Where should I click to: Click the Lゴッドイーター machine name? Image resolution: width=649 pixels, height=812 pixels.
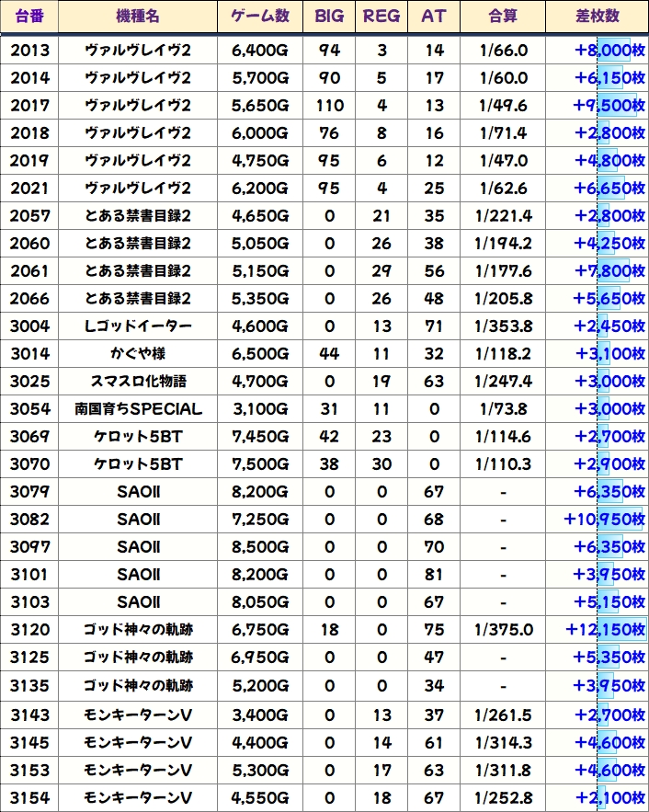pyautogui.click(x=138, y=326)
